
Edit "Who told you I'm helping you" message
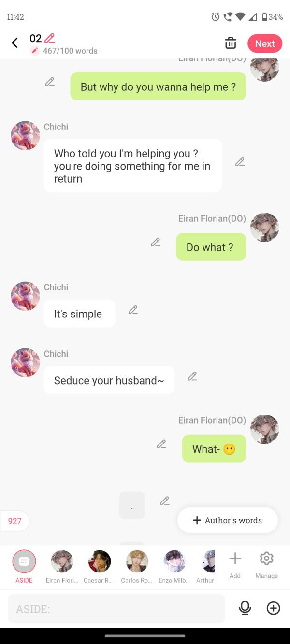tap(240, 161)
